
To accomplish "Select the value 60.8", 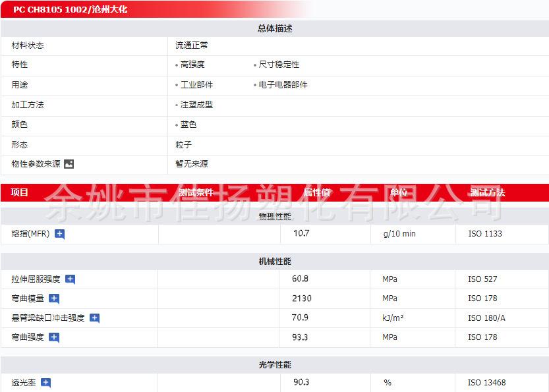I will (x=300, y=279).
